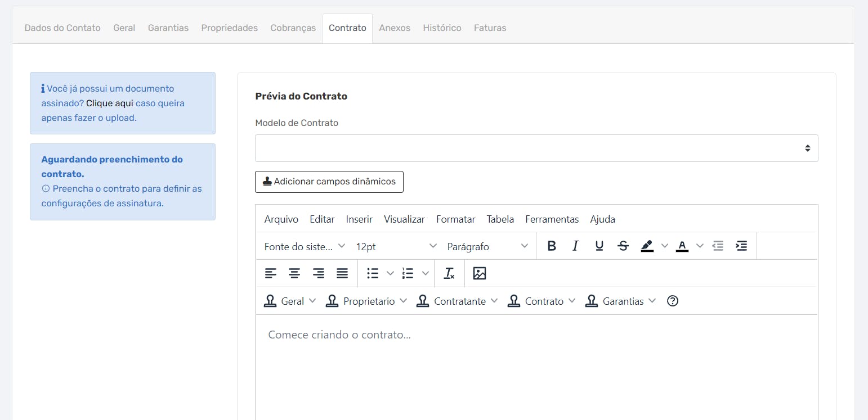This screenshot has width=868, height=420.
Task: Apply the highlight background color
Action: (x=647, y=246)
